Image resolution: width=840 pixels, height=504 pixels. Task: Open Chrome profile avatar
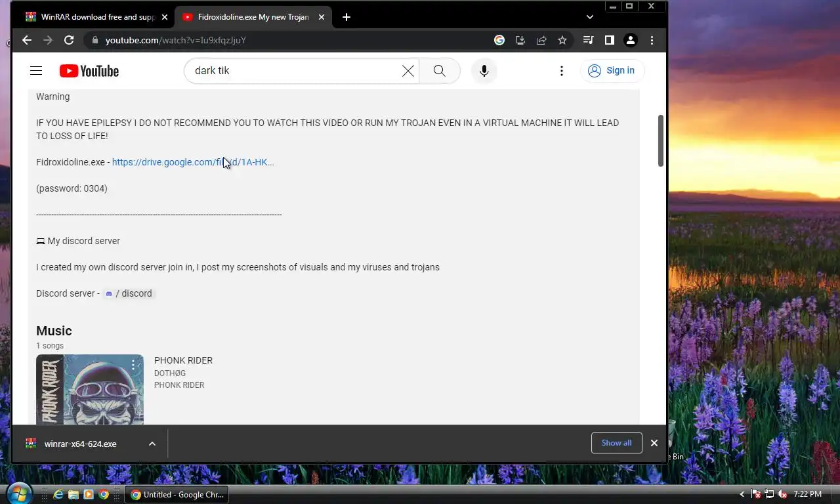(631, 40)
